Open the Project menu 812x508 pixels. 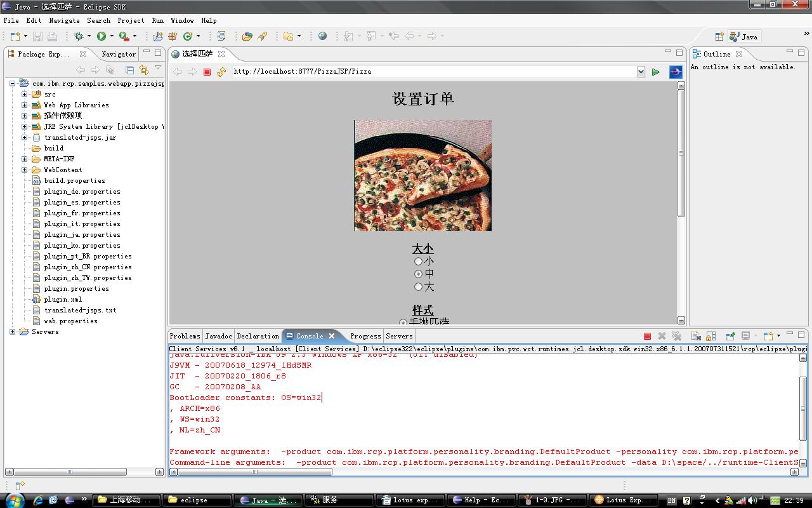coord(131,20)
